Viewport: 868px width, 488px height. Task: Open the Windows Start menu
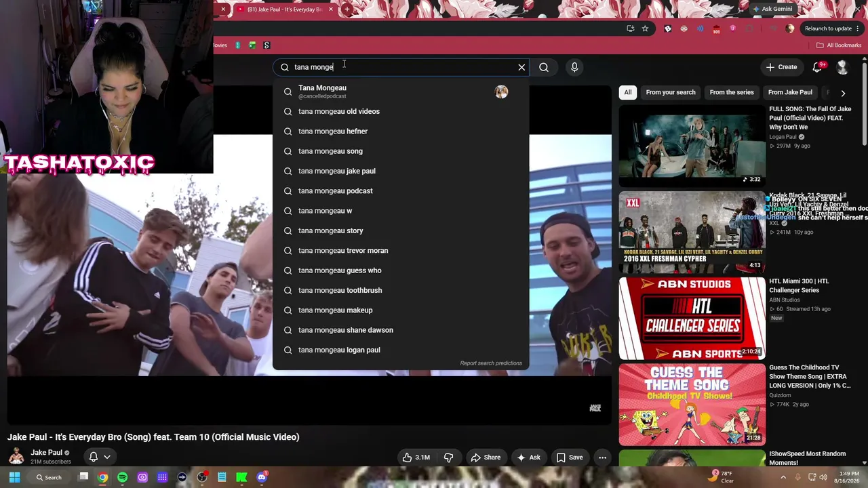click(x=14, y=477)
